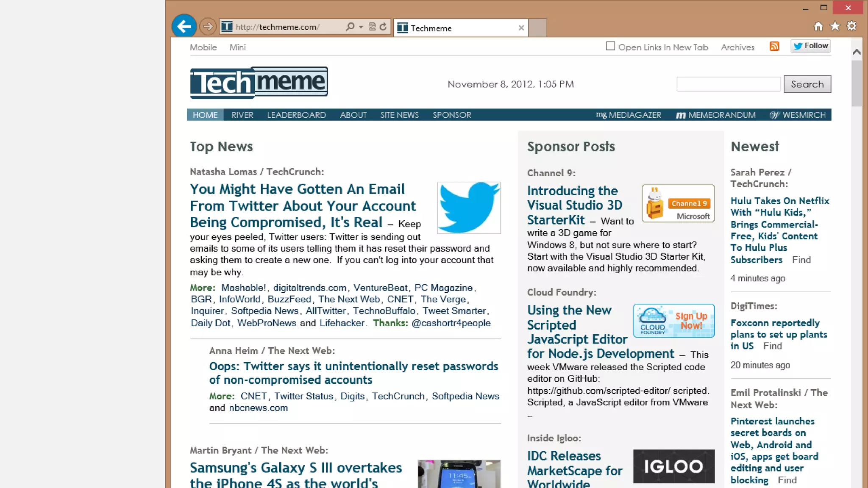The image size is (868, 488).
Task: Expand the address bar search dropdown arrow
Action: point(361,27)
